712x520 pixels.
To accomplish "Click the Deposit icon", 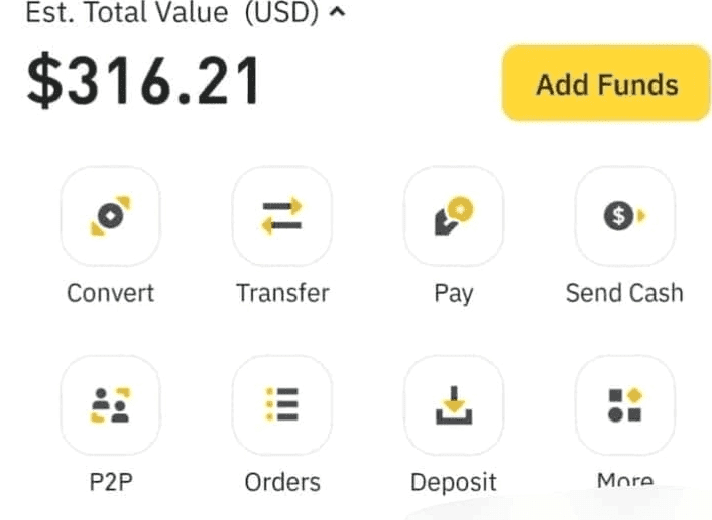I will point(453,405).
